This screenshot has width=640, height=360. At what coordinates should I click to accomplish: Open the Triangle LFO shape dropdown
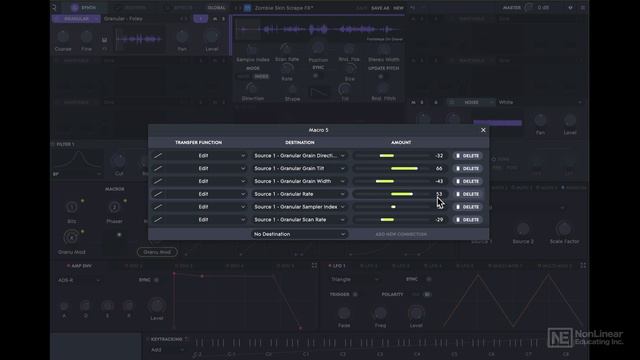point(354,280)
